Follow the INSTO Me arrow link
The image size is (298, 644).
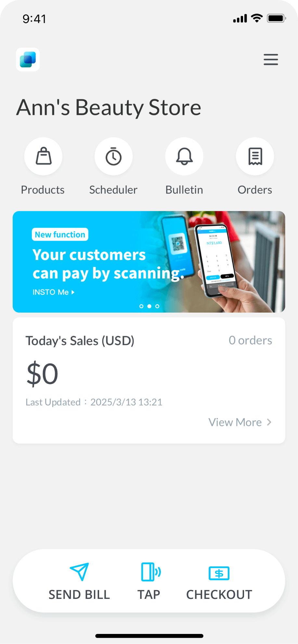pyautogui.click(x=54, y=292)
